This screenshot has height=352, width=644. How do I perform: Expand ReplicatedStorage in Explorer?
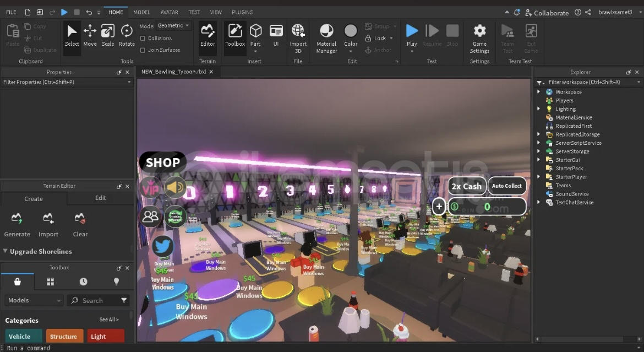point(538,134)
